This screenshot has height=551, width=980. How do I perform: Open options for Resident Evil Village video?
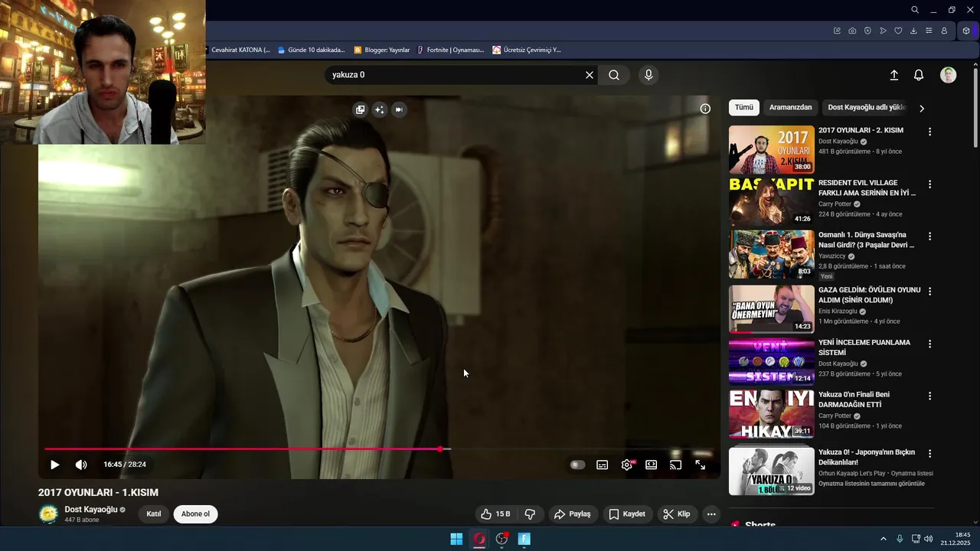[x=929, y=184]
